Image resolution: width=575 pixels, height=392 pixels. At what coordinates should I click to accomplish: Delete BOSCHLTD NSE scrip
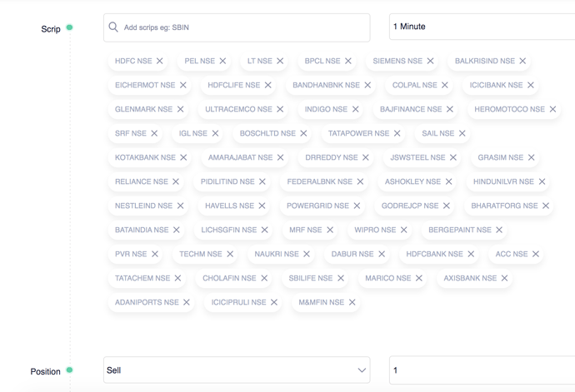(x=303, y=133)
